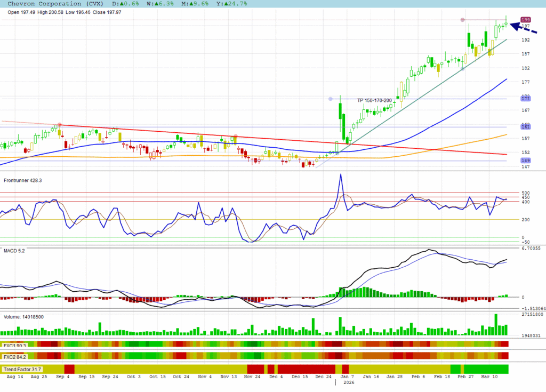Select the blue circle anchor on TP line
This screenshot has width=546, height=392.
tap(331, 99)
